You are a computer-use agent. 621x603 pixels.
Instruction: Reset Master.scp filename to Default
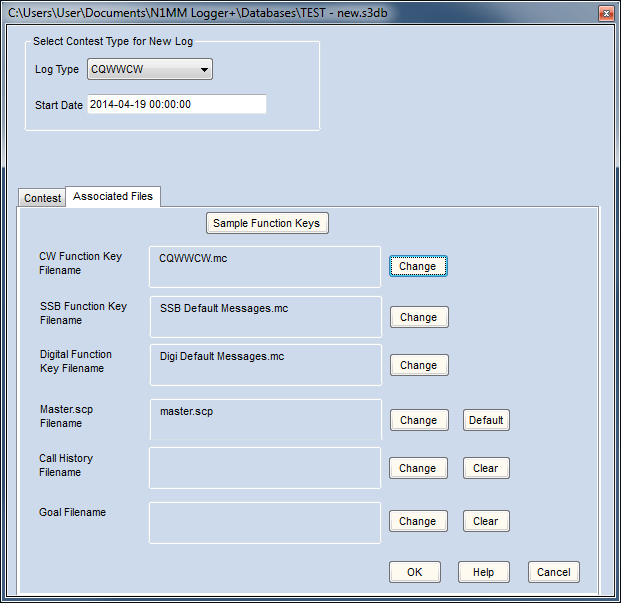(x=486, y=420)
